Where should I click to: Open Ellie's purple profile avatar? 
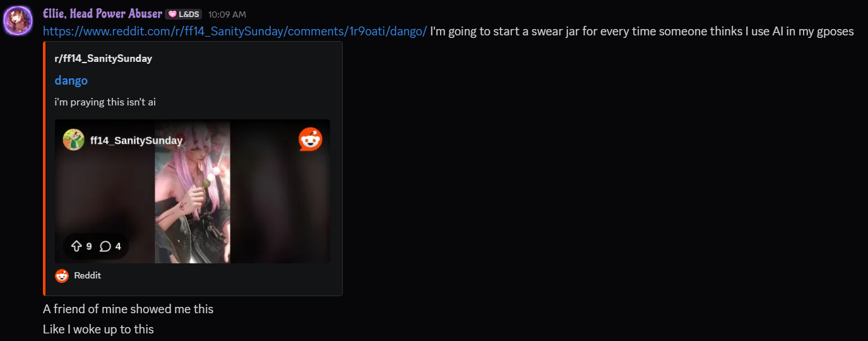(x=18, y=20)
